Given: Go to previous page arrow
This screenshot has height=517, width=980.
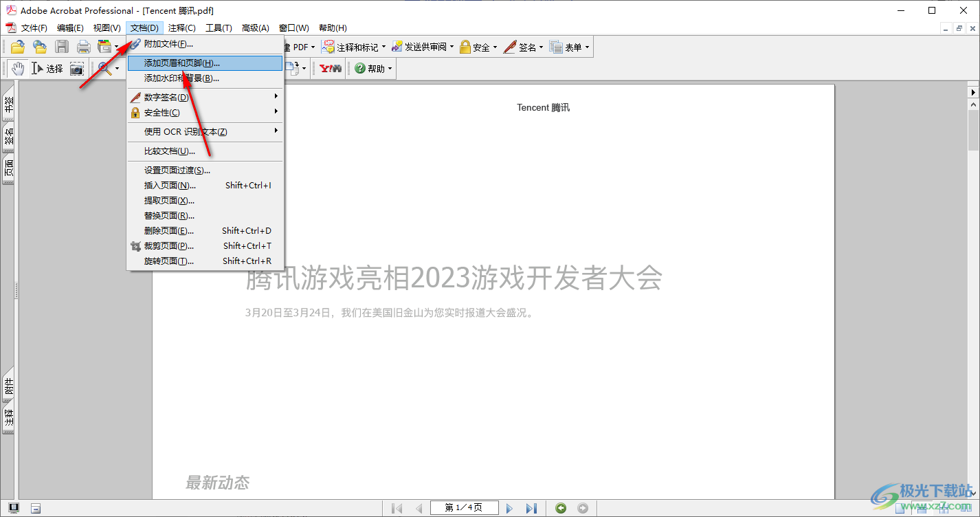Looking at the screenshot, I should pyautogui.click(x=419, y=508).
